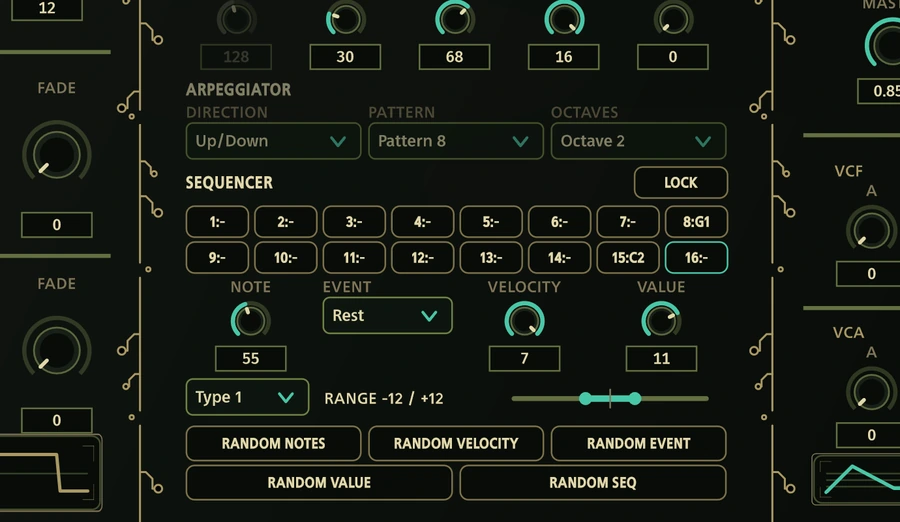Click the upper FADE value field
The image size is (900, 522).
56,225
